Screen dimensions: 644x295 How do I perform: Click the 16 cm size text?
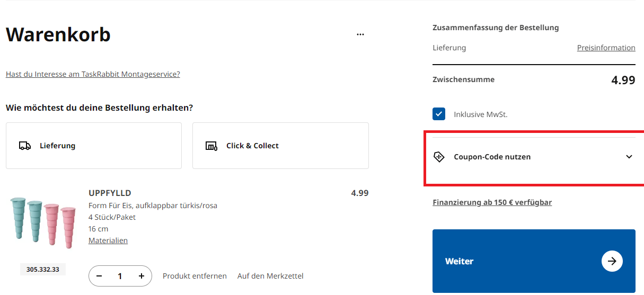point(98,229)
